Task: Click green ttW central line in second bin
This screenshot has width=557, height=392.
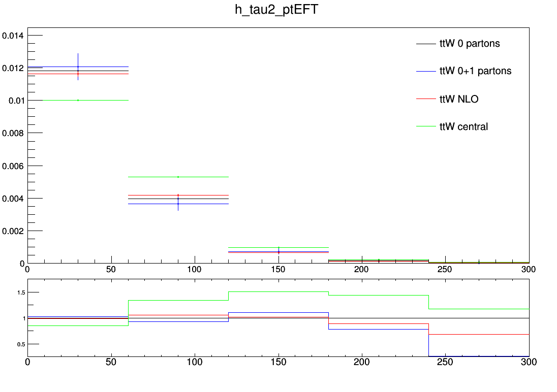Action: tap(178, 177)
